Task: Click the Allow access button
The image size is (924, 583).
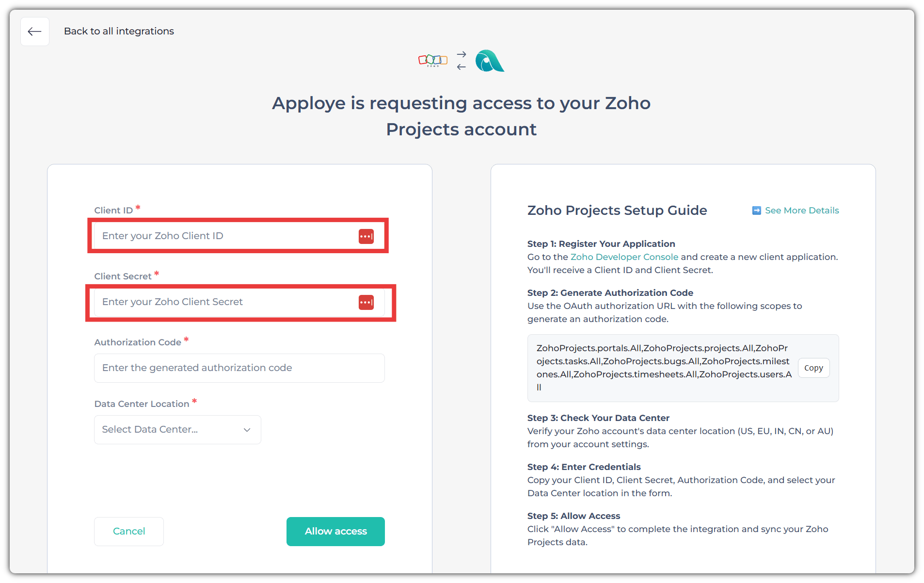Action: [335, 531]
